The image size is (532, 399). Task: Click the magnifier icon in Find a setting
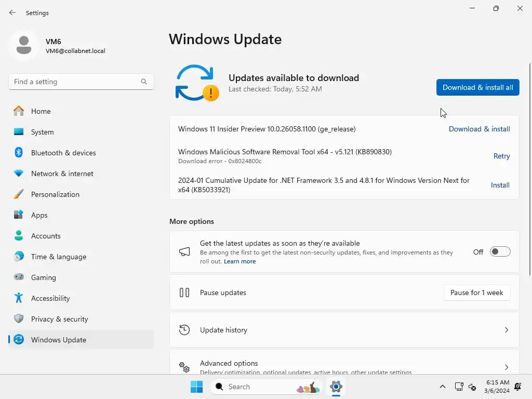click(x=144, y=82)
